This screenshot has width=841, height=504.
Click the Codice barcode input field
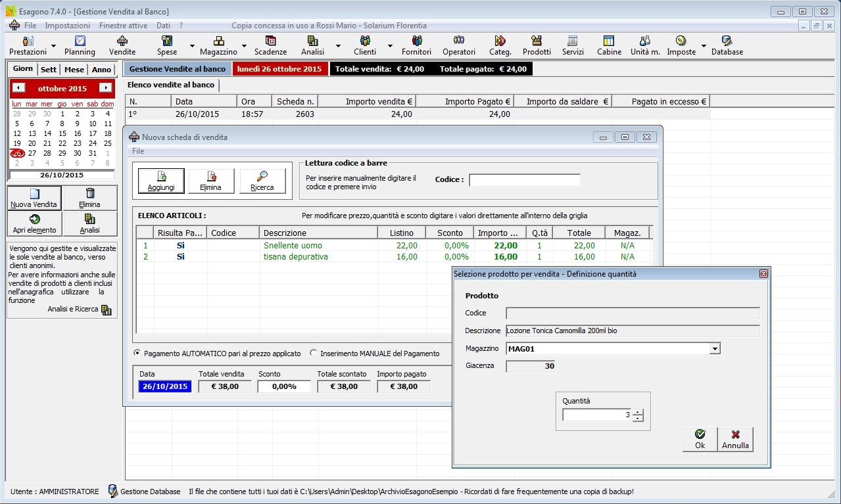525,180
